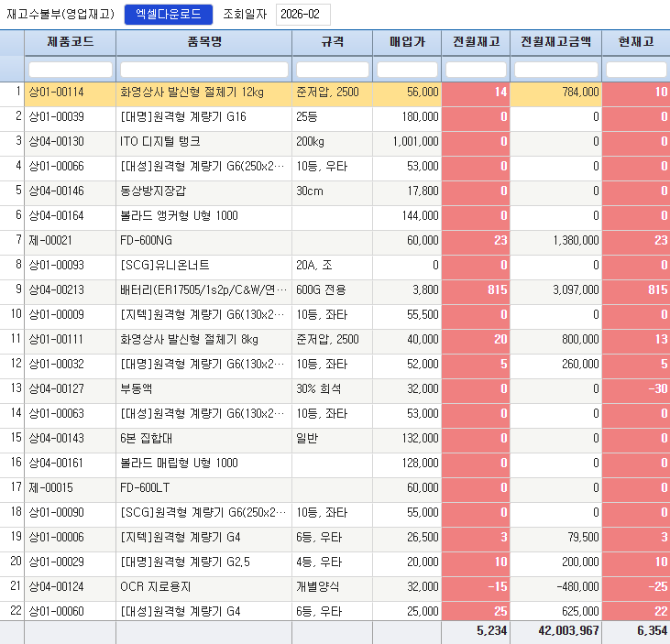The height and width of the screenshot is (644, 670).
Task: Click spec cell 4등, 우타
Action: 319,562
